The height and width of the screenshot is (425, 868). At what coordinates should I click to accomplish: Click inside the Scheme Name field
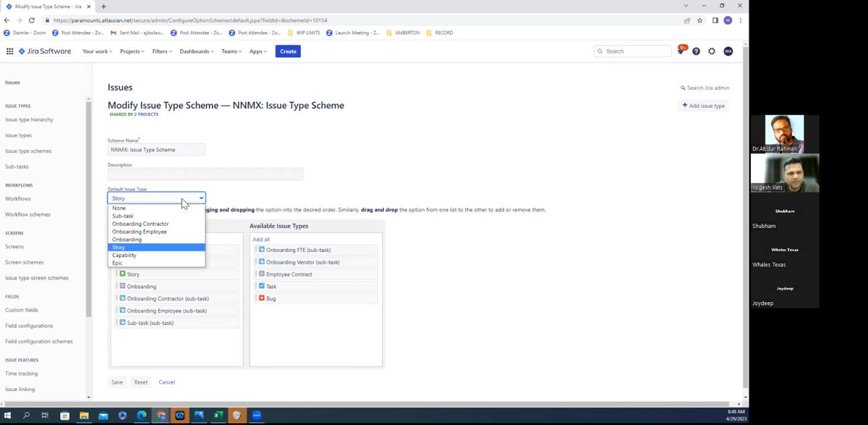tap(156, 149)
